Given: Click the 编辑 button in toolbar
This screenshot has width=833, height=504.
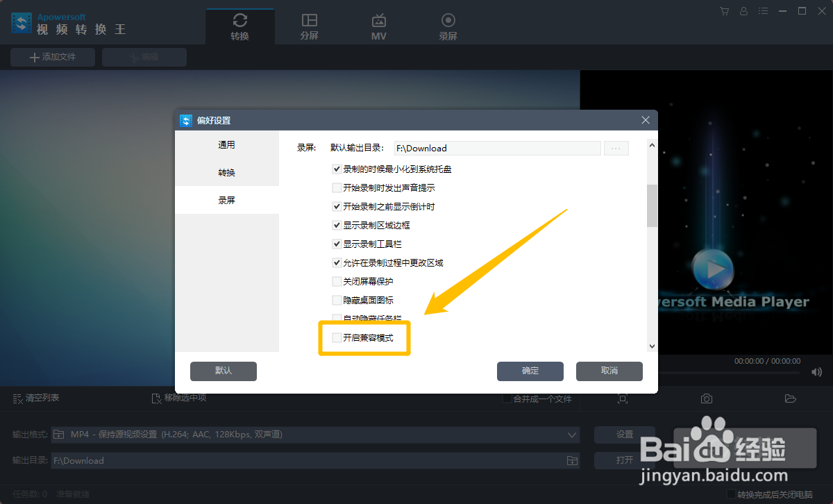Looking at the screenshot, I should (x=144, y=57).
